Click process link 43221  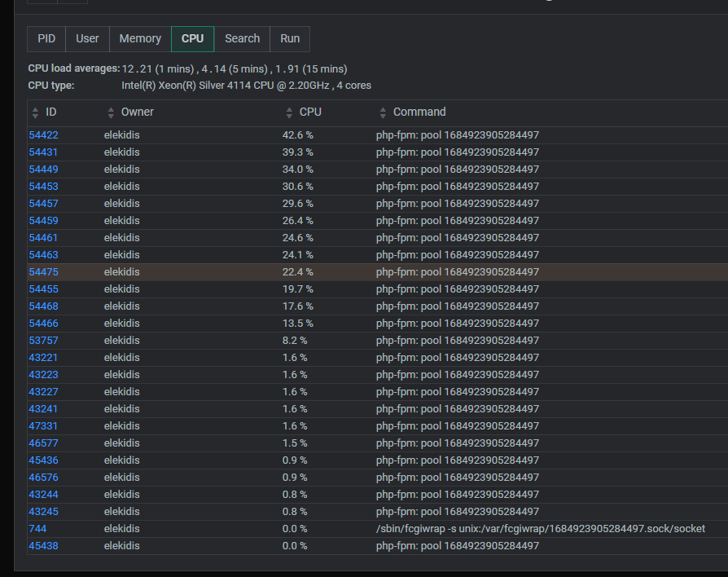click(44, 358)
